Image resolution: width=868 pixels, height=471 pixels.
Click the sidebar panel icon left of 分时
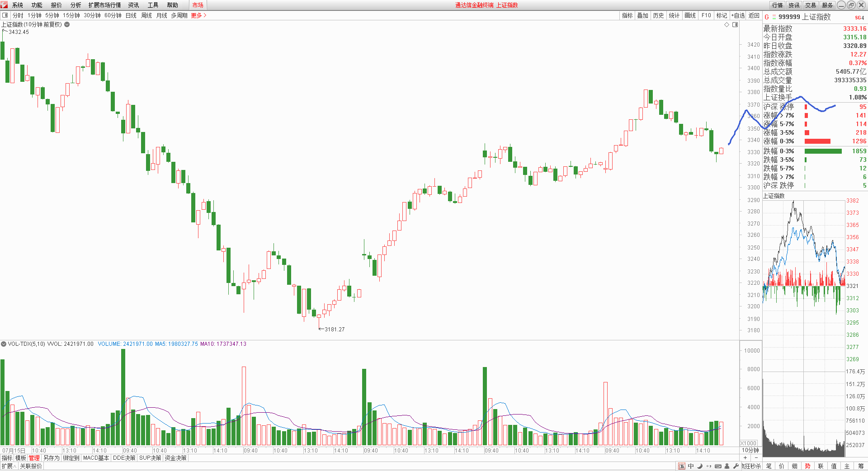coord(5,15)
